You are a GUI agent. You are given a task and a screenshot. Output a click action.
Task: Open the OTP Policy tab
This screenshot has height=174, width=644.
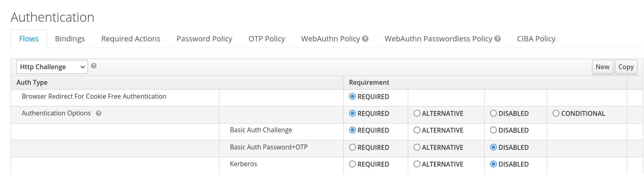click(267, 38)
